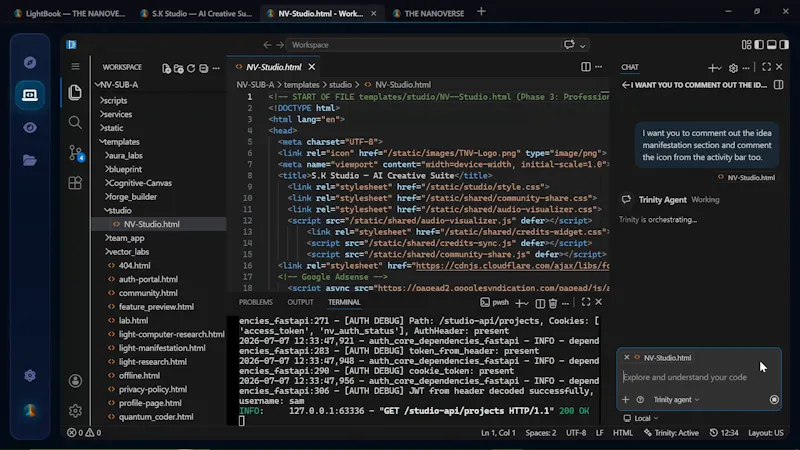Refresh the Workspace explorer
Screen dimensions: 800x450
tap(191, 68)
